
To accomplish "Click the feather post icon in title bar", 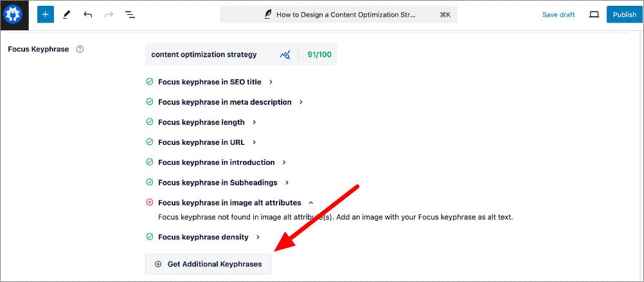I will pyautogui.click(x=268, y=15).
